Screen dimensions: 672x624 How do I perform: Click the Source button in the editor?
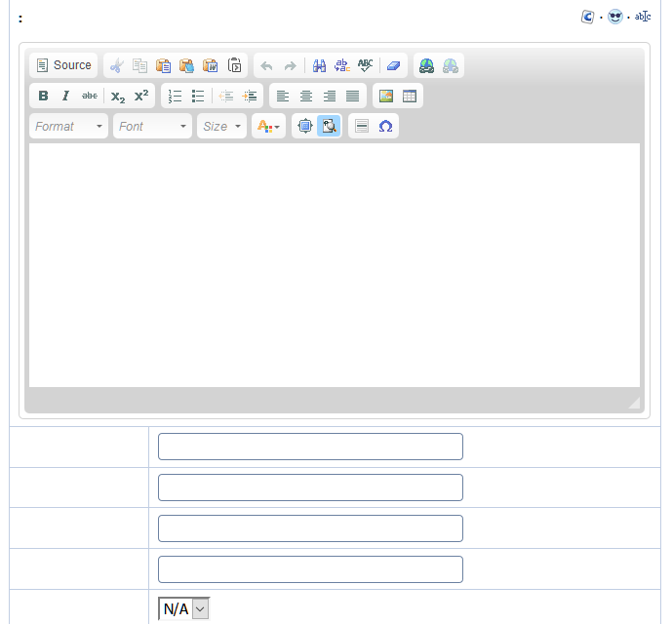pos(63,65)
